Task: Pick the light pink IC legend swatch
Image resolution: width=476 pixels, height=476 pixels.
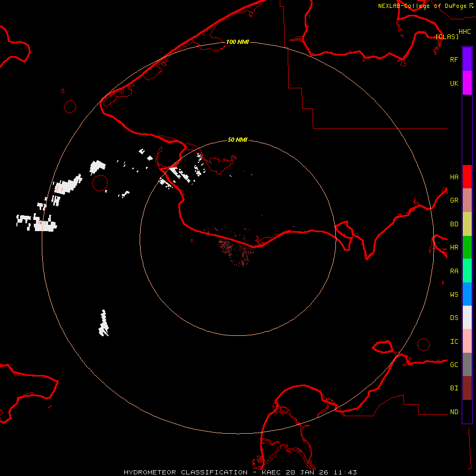Action: (467, 341)
